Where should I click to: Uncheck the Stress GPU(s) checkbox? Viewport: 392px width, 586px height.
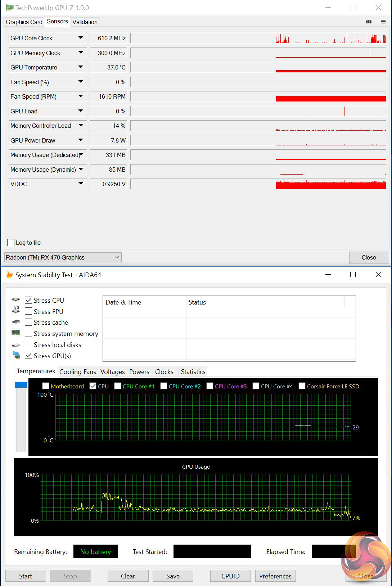(28, 356)
